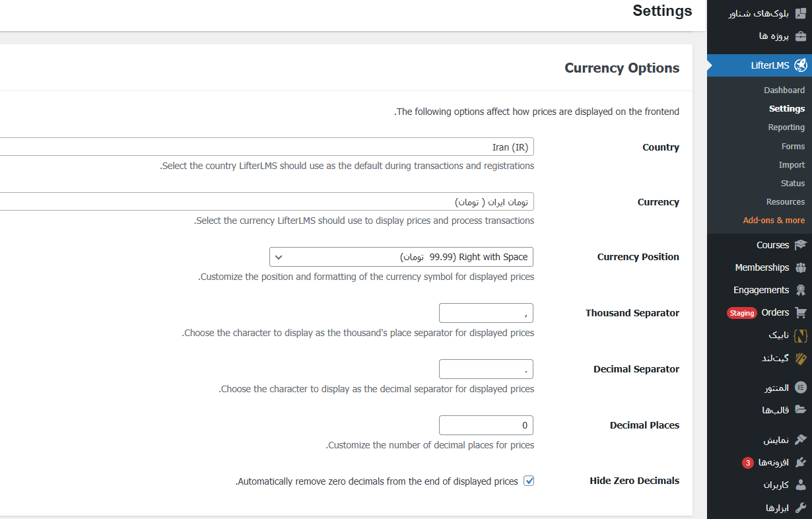This screenshot has height=519, width=812.
Task: Click the Courses graduation cap icon
Action: pyautogui.click(x=800, y=245)
